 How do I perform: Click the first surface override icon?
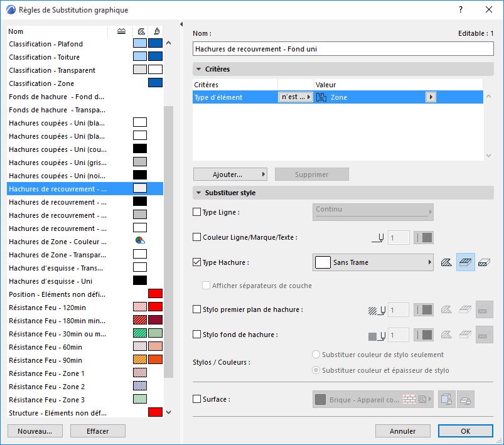point(446,399)
